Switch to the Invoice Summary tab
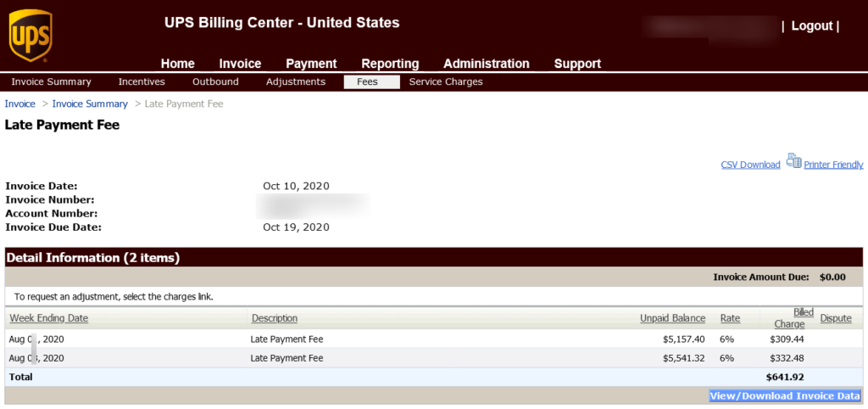The image size is (868, 409). click(51, 82)
